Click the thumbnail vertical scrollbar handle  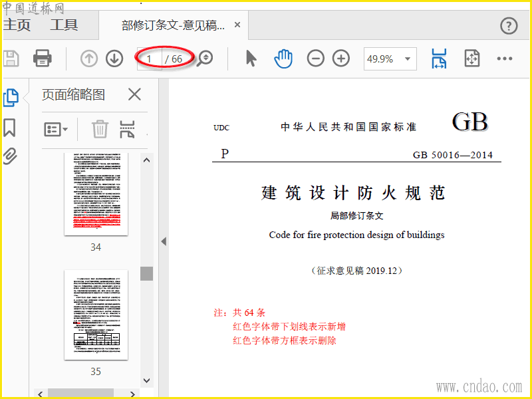146,273
